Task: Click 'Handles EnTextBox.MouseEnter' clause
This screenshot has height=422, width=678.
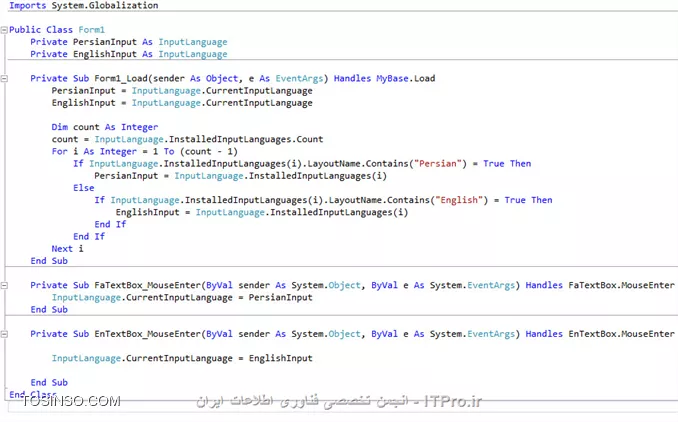Action: (600, 334)
